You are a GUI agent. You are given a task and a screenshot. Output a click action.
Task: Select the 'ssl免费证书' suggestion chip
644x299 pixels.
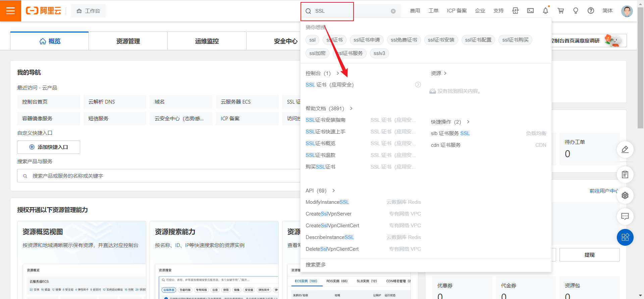(x=404, y=40)
